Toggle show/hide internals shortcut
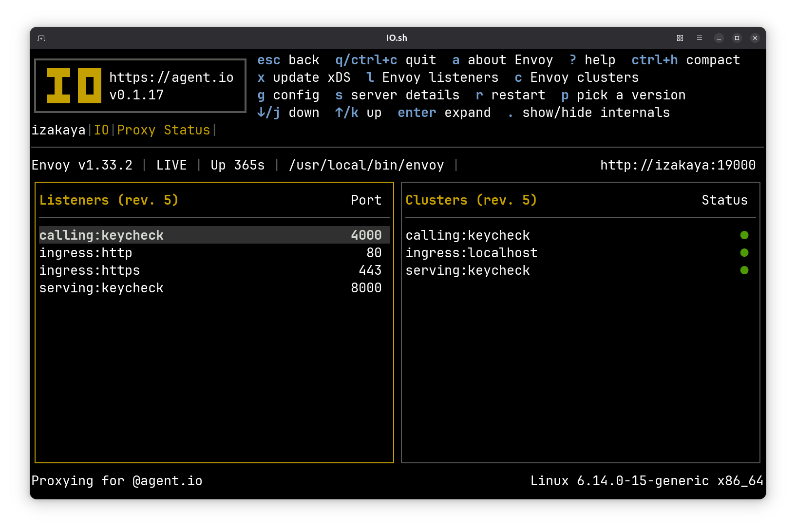The width and height of the screenshot is (796, 532). coord(588,113)
